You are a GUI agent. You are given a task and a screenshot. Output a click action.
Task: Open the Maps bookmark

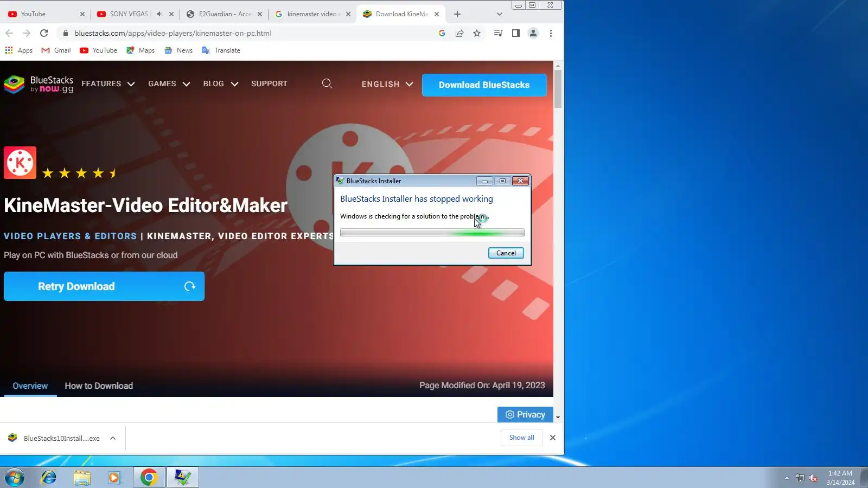141,50
